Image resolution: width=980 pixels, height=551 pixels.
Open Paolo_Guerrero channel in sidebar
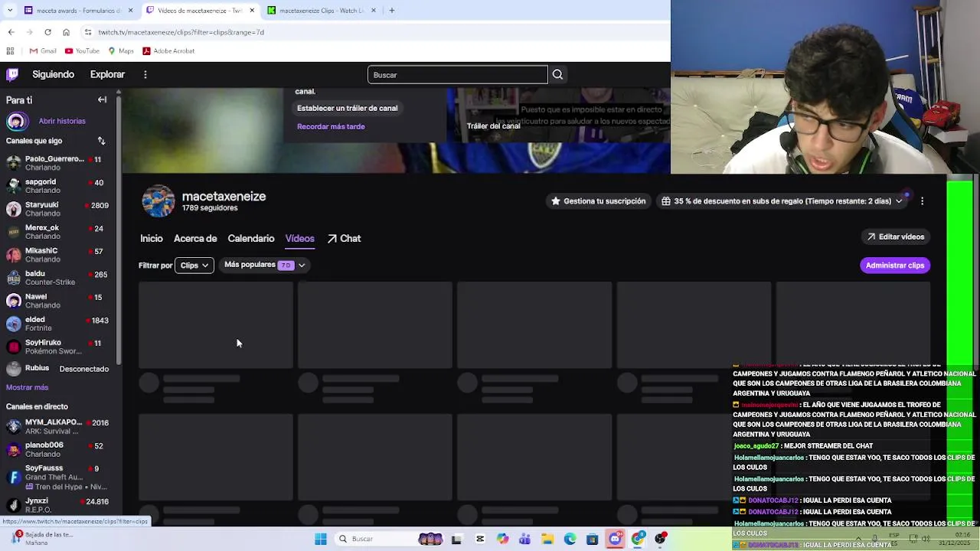pos(57,163)
